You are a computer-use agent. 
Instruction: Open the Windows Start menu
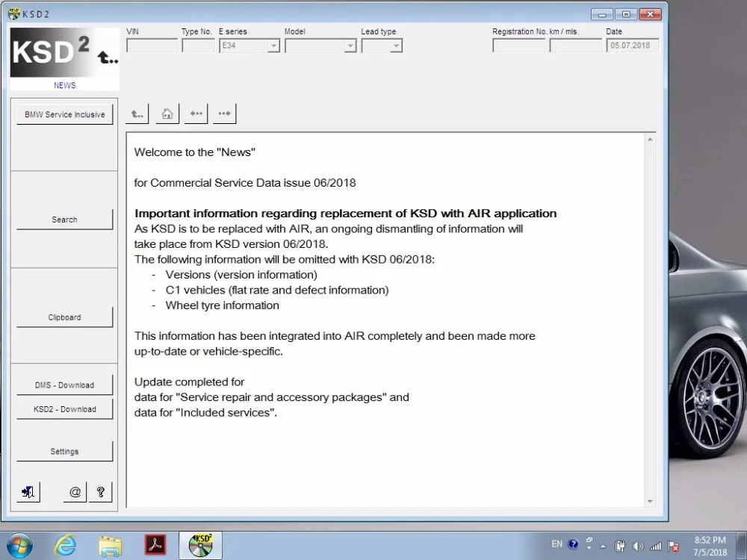[19, 546]
